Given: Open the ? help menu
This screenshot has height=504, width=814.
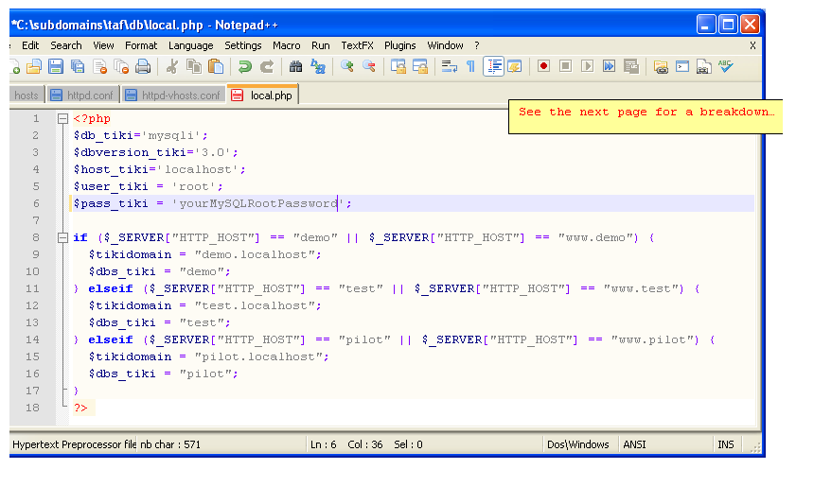Looking at the screenshot, I should [x=476, y=45].
